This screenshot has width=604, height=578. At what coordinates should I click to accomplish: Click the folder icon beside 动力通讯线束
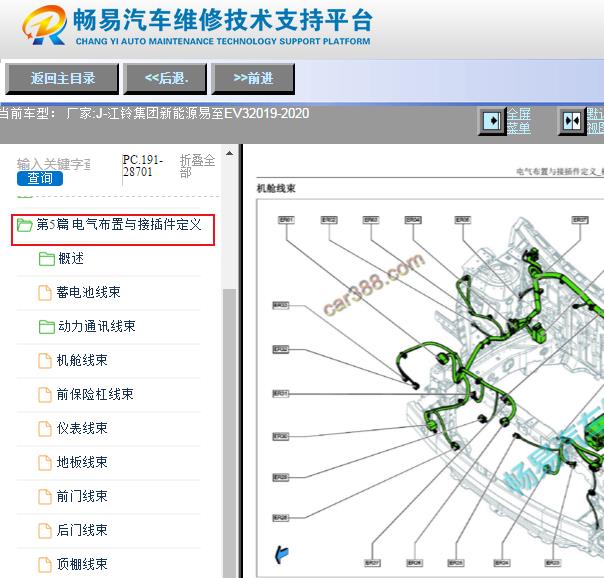coord(47,327)
